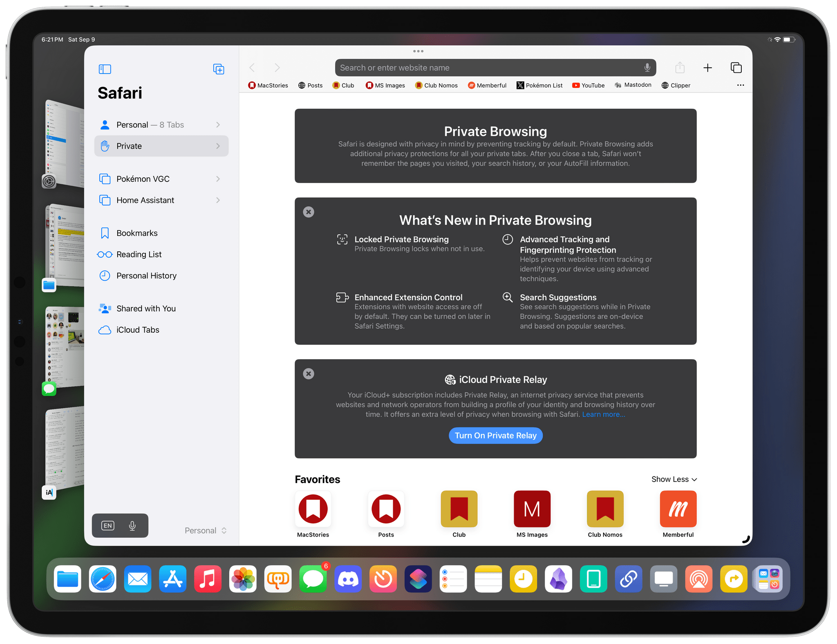Image resolution: width=837 pixels, height=644 pixels.
Task: Open Reading List in the sidebar
Action: pos(161,254)
